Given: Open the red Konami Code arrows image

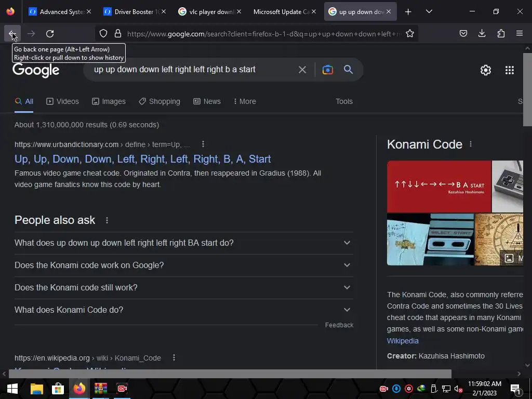Looking at the screenshot, I should coord(439,187).
